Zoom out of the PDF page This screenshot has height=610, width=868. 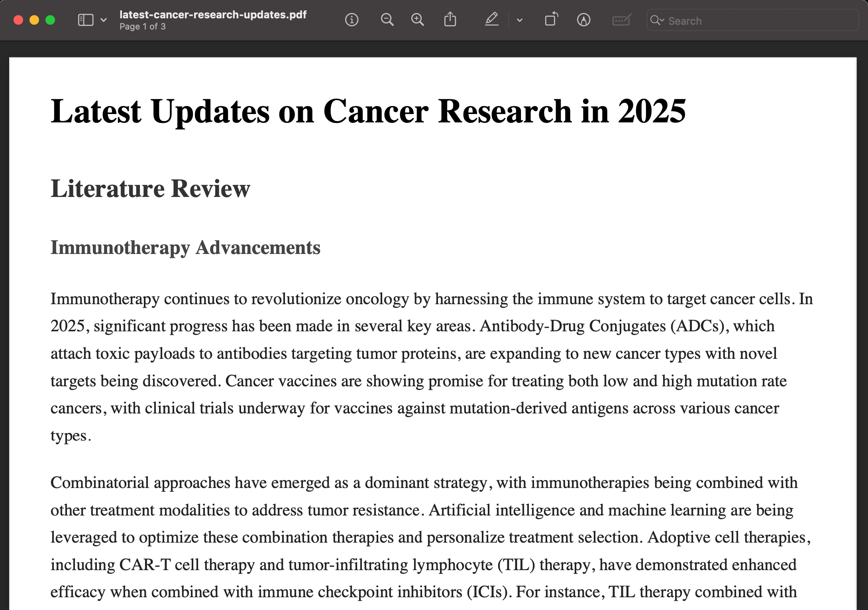pos(387,20)
